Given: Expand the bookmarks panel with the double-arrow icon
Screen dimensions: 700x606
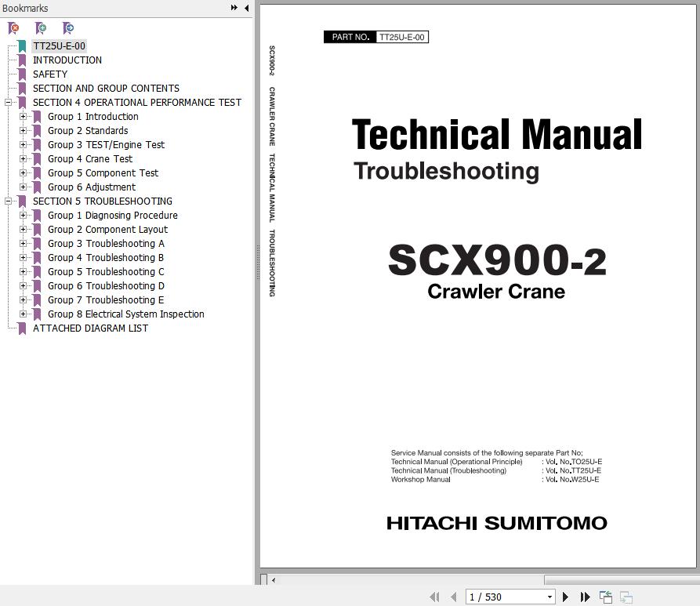Looking at the screenshot, I should [234, 8].
